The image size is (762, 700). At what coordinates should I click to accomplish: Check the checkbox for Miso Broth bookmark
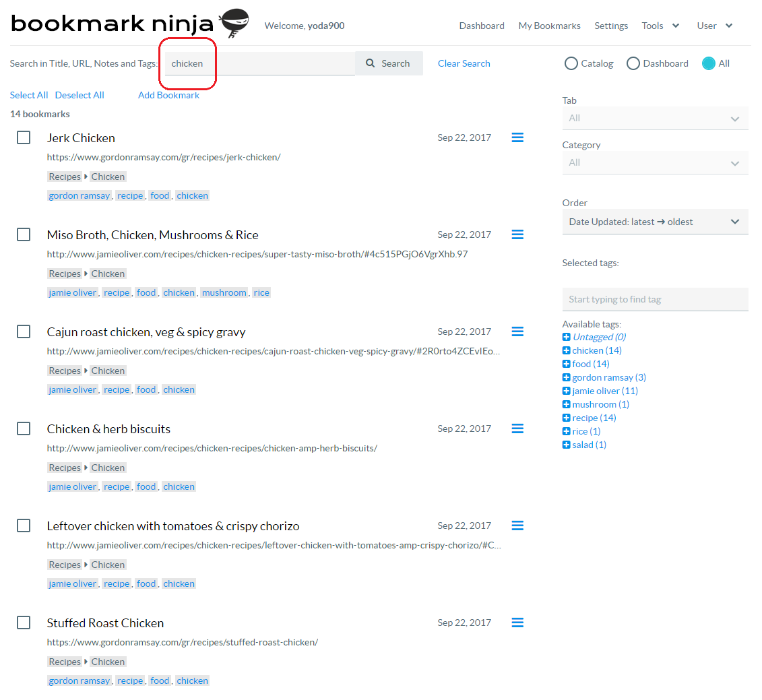pyautogui.click(x=24, y=234)
